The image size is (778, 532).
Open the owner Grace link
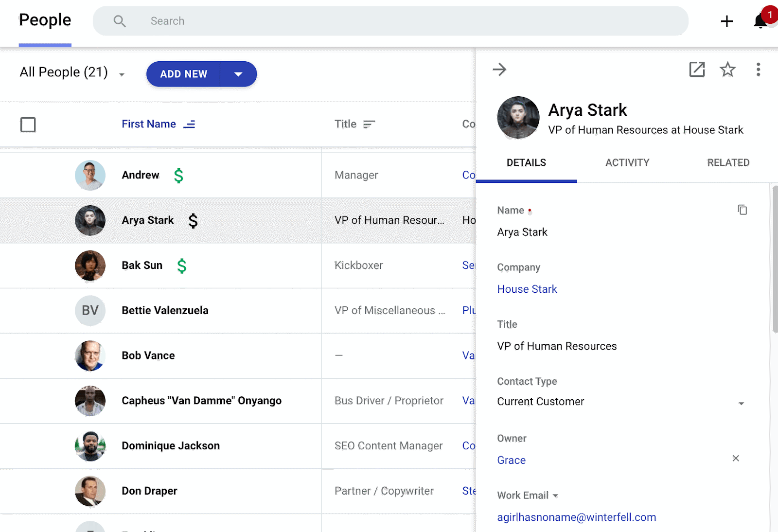tap(511, 460)
